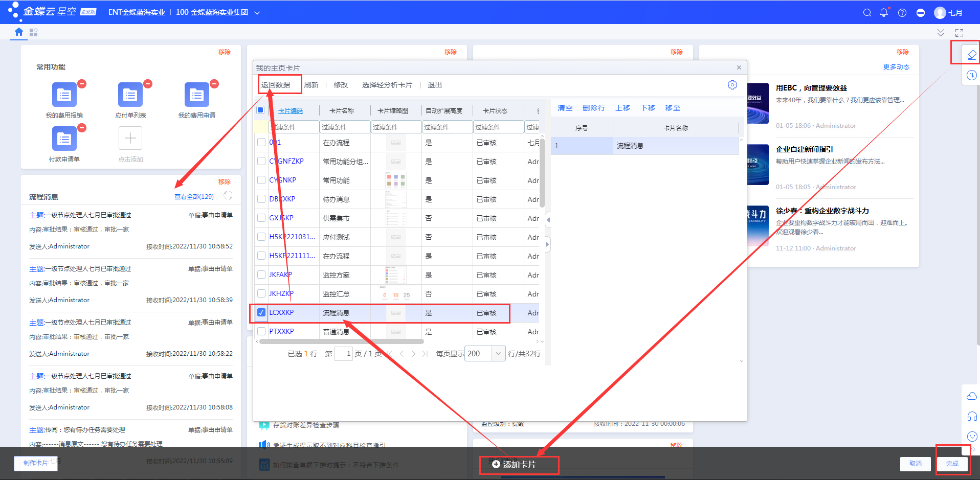Click the plus 点击添加 tile
This screenshot has width=980, height=480.
point(130,138)
